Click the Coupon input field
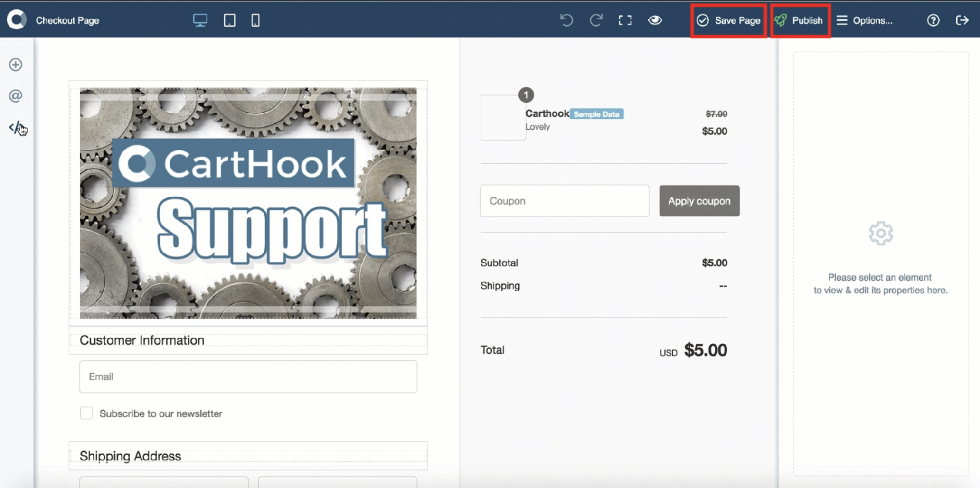980x488 pixels. [564, 201]
